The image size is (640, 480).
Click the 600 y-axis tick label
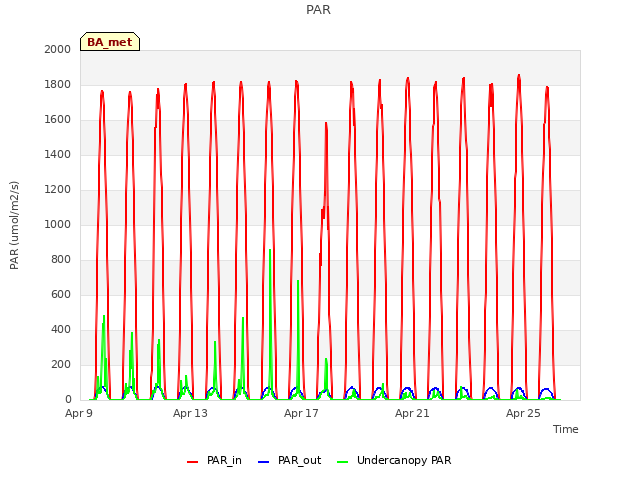pyautogui.click(x=61, y=295)
